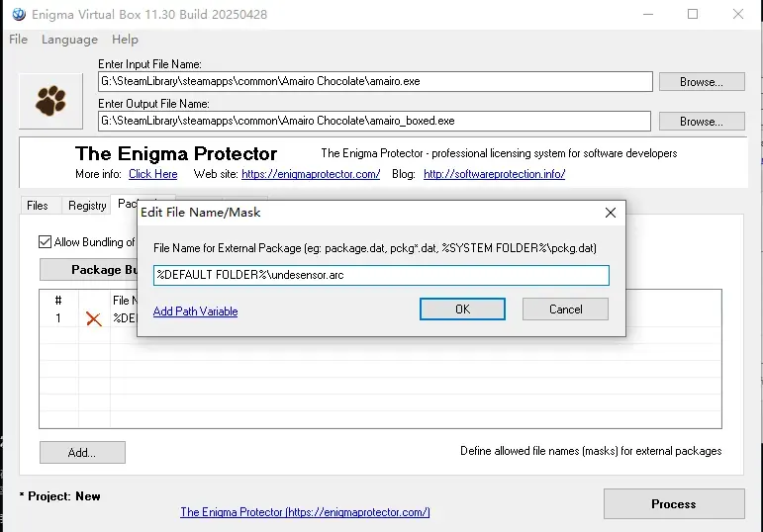Viewport: 763px width, 532px height.
Task: Open the enigmaprotector.com web site link
Action: coord(311,174)
